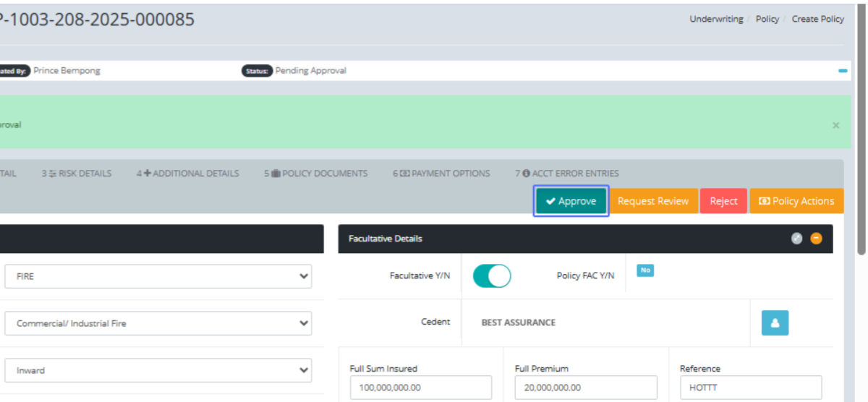
Task: Click the expand icon in Facultative Details header
Action: click(797, 239)
